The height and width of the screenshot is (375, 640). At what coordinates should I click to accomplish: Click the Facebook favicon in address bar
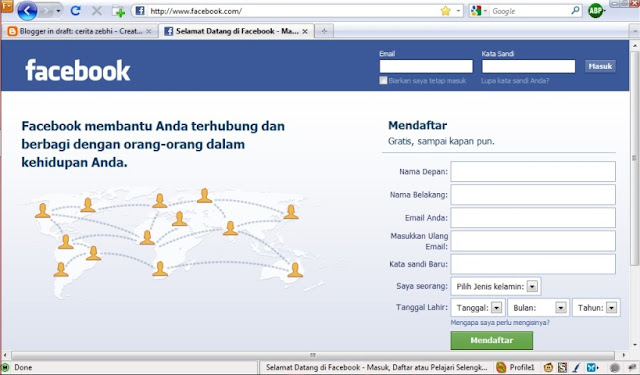tap(140, 11)
